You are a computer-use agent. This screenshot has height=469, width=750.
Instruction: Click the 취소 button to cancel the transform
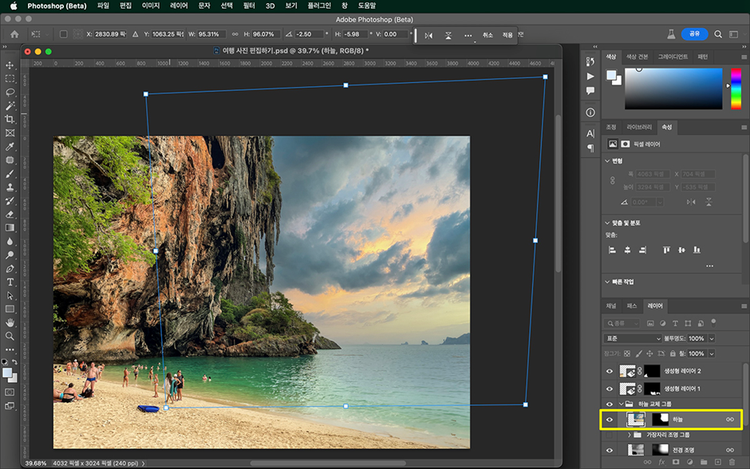click(x=488, y=35)
